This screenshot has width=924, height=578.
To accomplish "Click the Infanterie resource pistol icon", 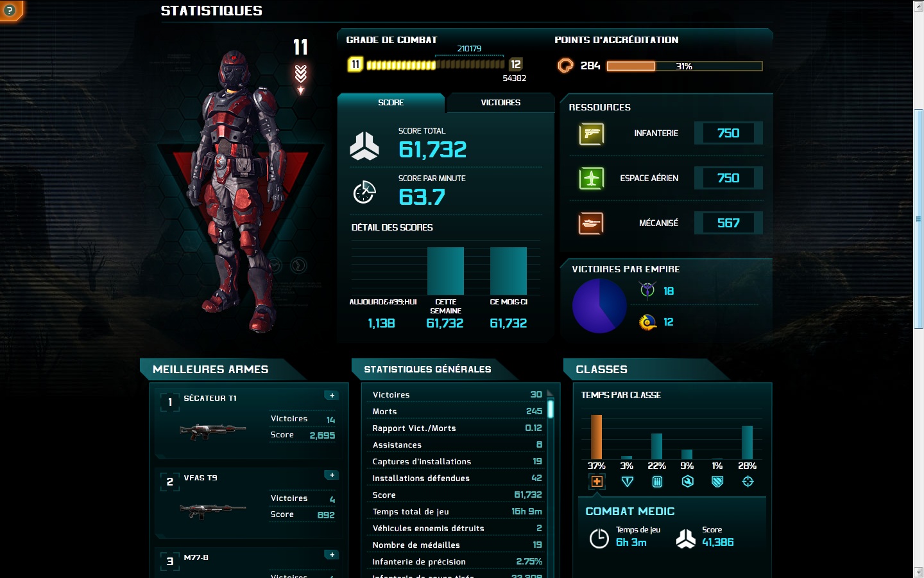I will pos(591,134).
